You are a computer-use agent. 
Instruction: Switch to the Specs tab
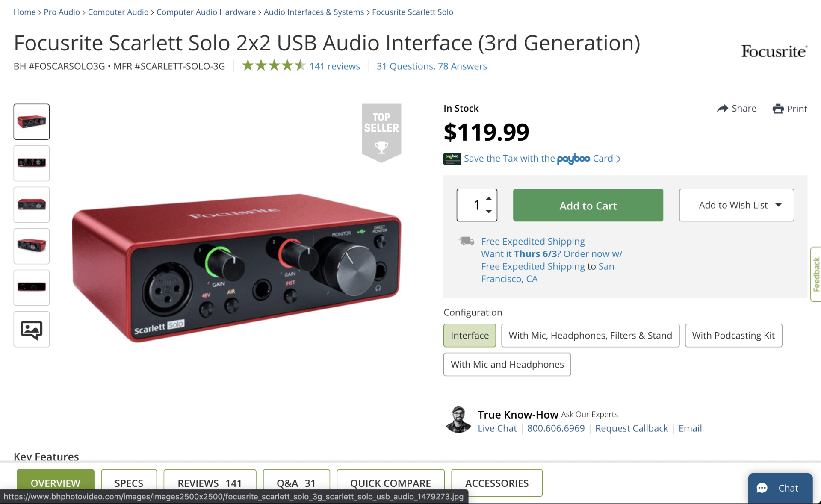coord(129,483)
